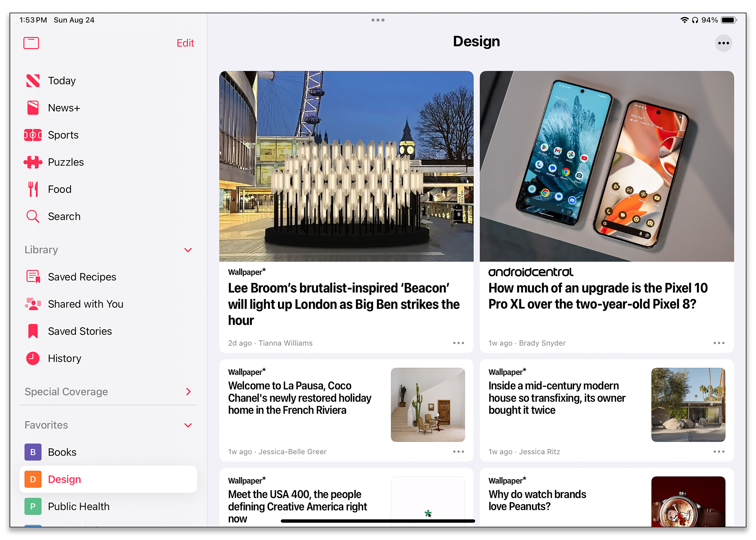Open more options for mid-century house article
Screen dimensions: 756x540
click(x=719, y=452)
